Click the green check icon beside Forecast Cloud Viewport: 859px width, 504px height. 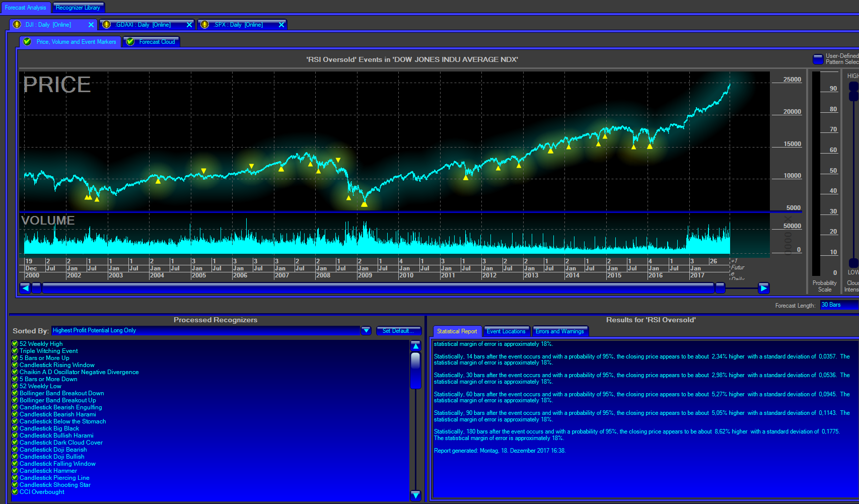pos(130,42)
